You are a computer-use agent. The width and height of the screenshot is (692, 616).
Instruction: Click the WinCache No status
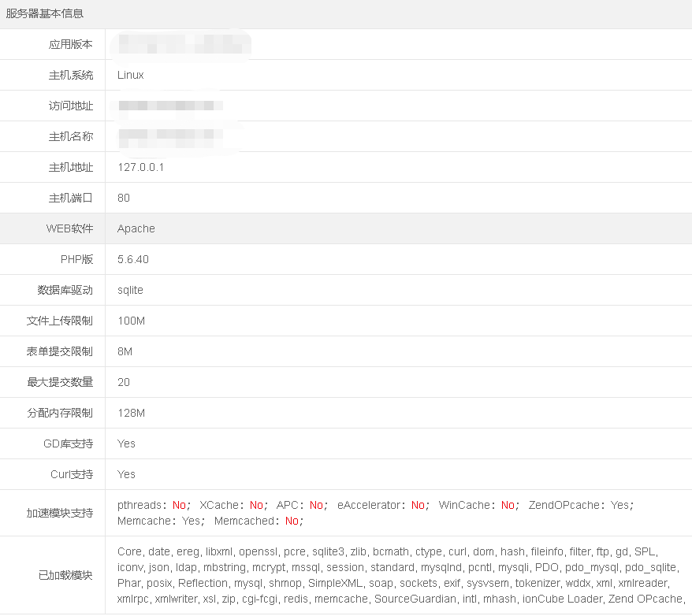coord(508,505)
